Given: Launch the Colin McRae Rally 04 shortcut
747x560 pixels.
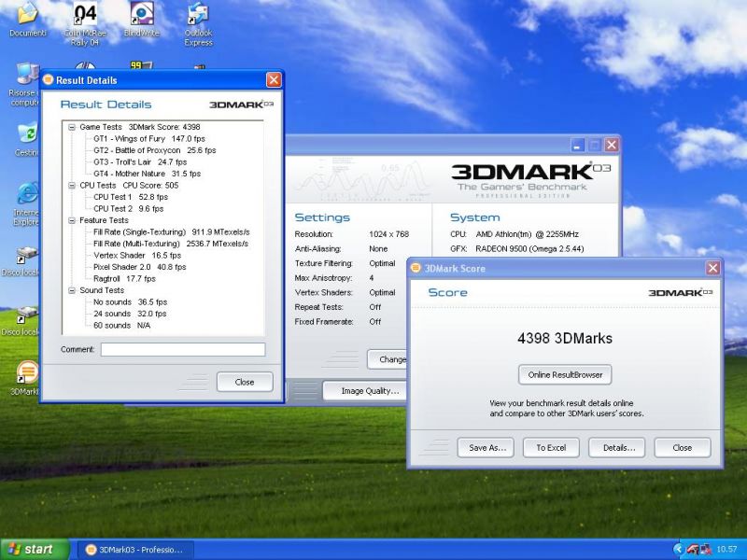Looking at the screenshot, I should coord(85,24).
